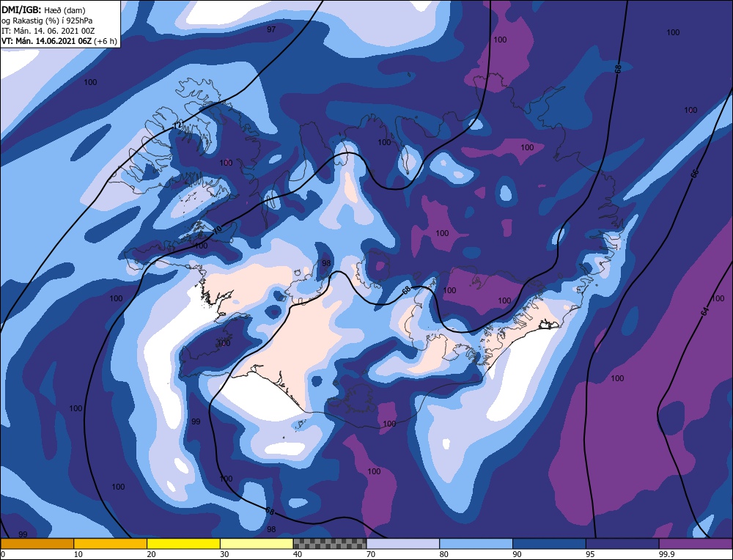Click the 'DMI/IGB: Hæð (dam)' title line
Screen dimensions: 733x560
click(x=43, y=10)
